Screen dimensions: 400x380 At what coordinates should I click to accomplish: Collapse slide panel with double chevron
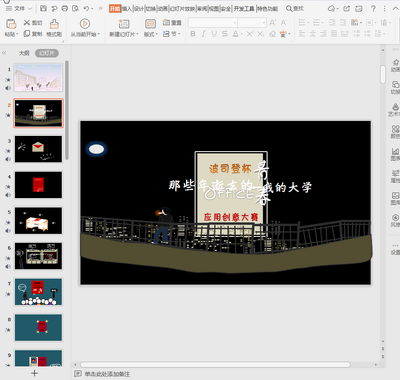[x=4, y=53]
